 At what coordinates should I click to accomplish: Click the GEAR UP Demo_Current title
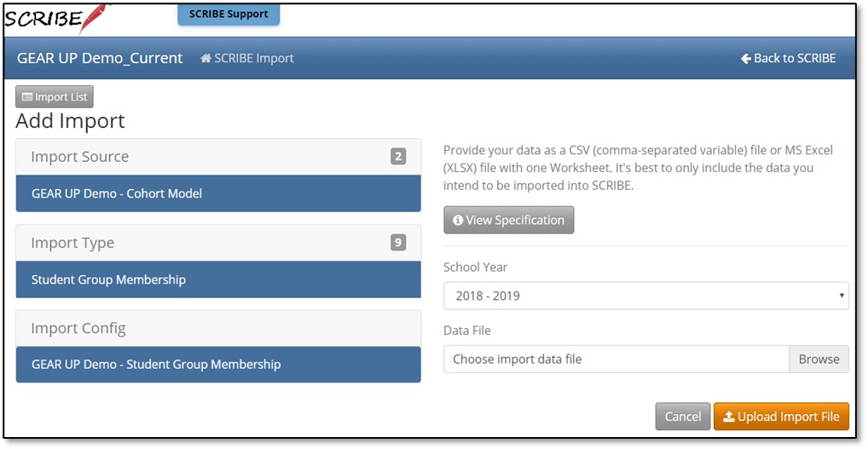pyautogui.click(x=100, y=58)
